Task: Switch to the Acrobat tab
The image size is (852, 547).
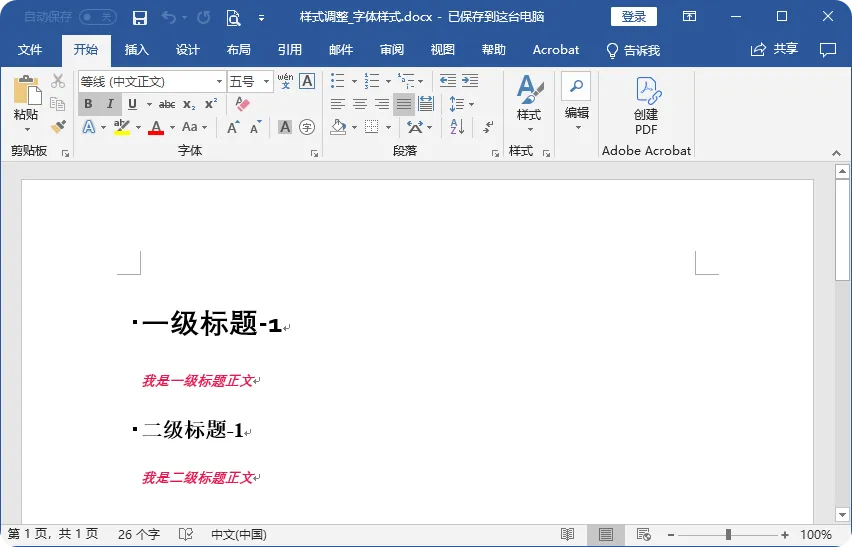Action: [556, 50]
